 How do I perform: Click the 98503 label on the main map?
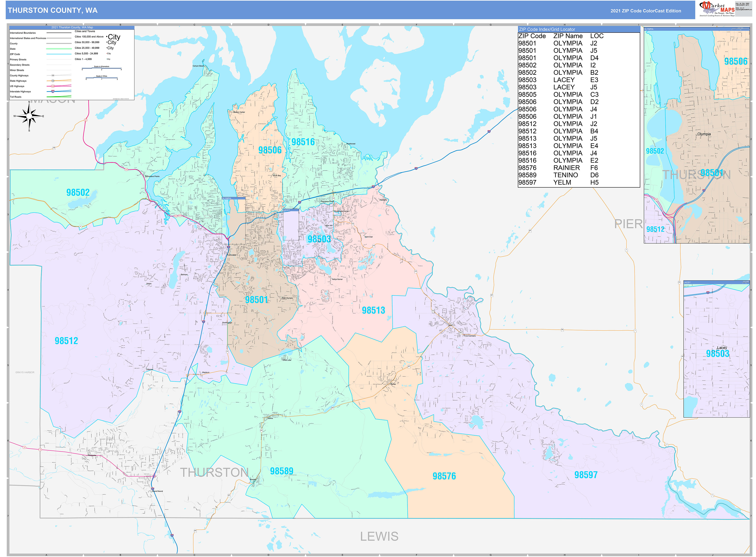click(x=319, y=239)
